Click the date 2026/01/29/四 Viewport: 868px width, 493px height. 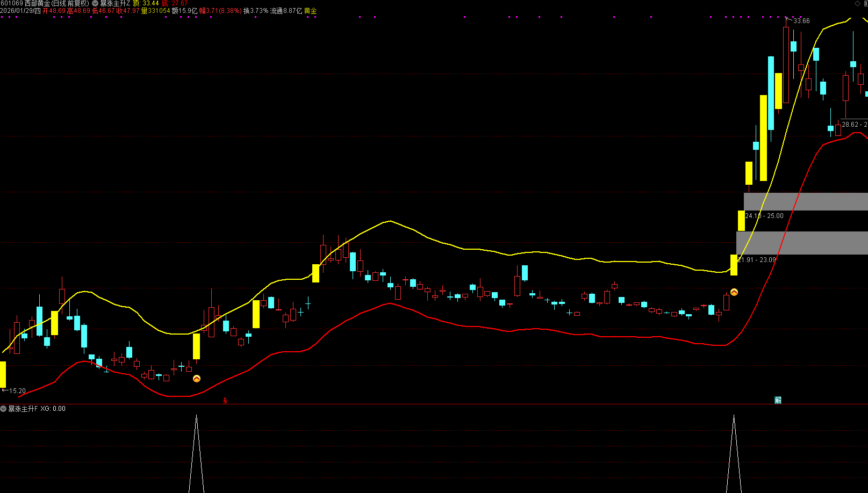(x=20, y=11)
